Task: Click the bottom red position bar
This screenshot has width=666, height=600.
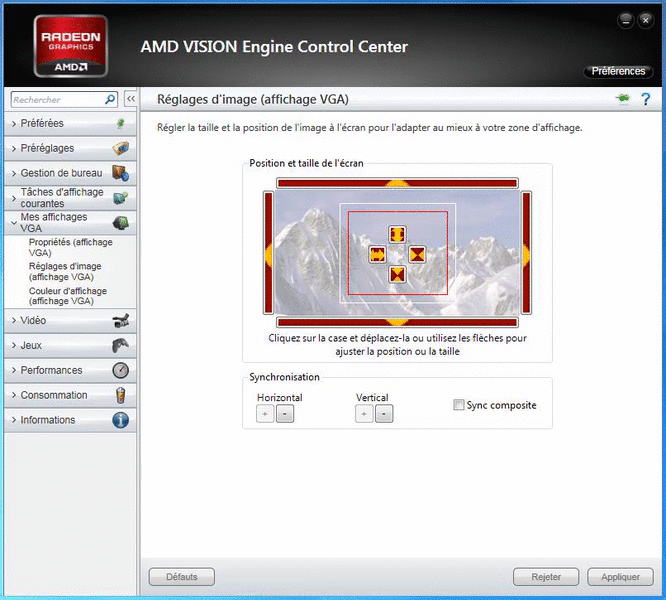Action: (397, 322)
